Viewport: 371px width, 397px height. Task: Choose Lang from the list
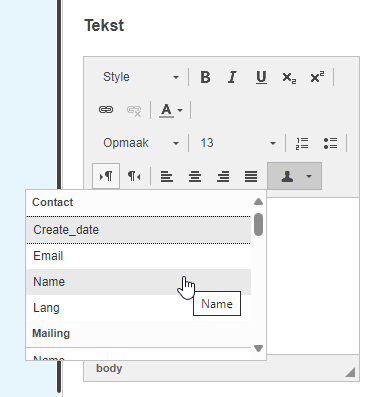(139, 308)
